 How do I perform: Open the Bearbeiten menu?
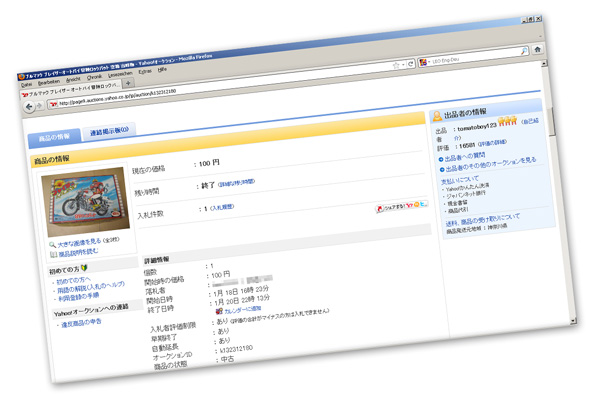[x=49, y=82]
